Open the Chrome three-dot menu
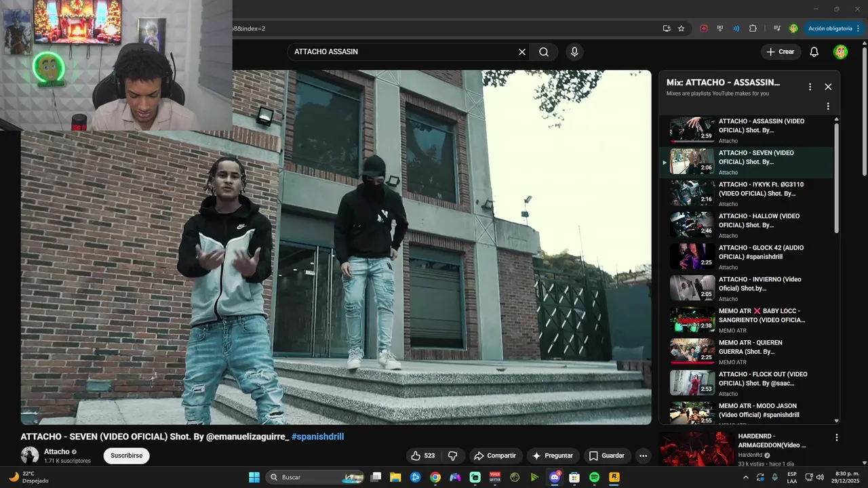 click(858, 28)
